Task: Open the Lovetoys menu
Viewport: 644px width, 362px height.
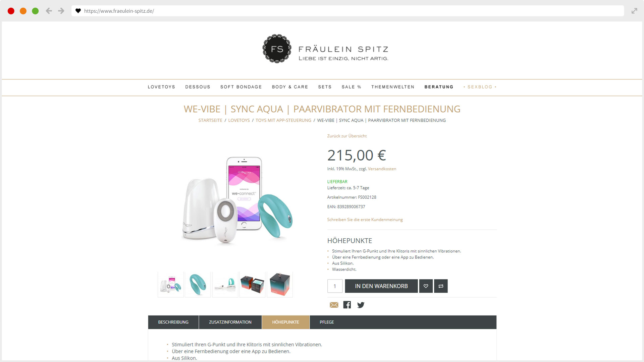Action: click(x=161, y=87)
